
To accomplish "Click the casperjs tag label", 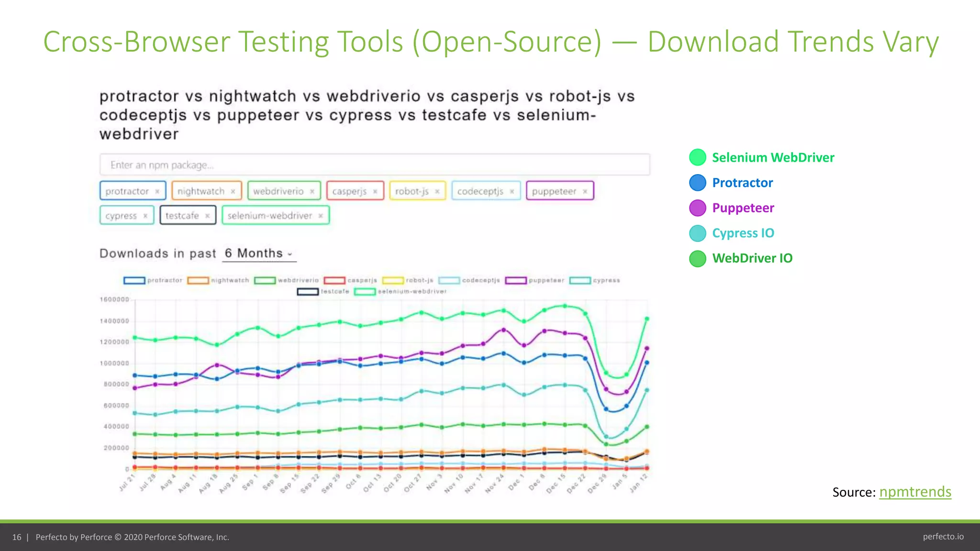I will click(x=349, y=191).
